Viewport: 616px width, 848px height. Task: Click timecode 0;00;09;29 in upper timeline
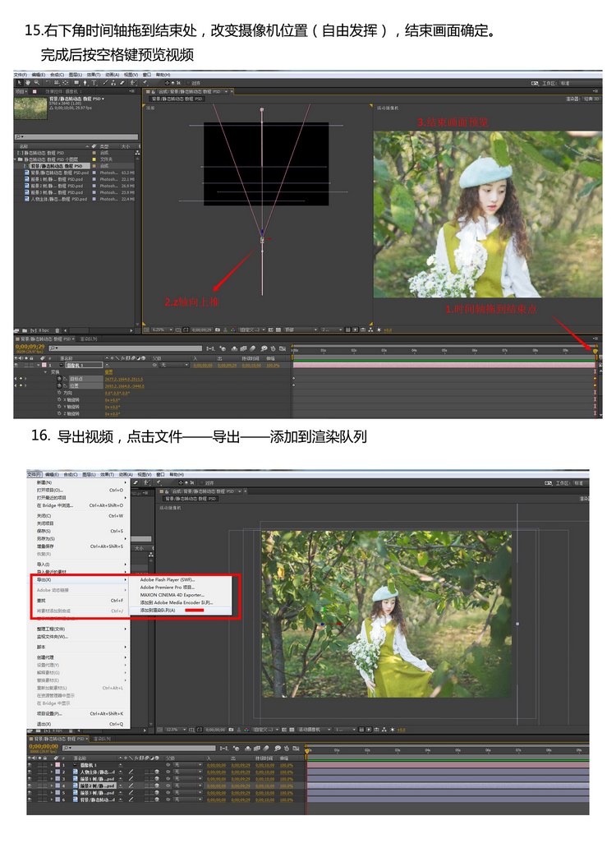click(30, 347)
